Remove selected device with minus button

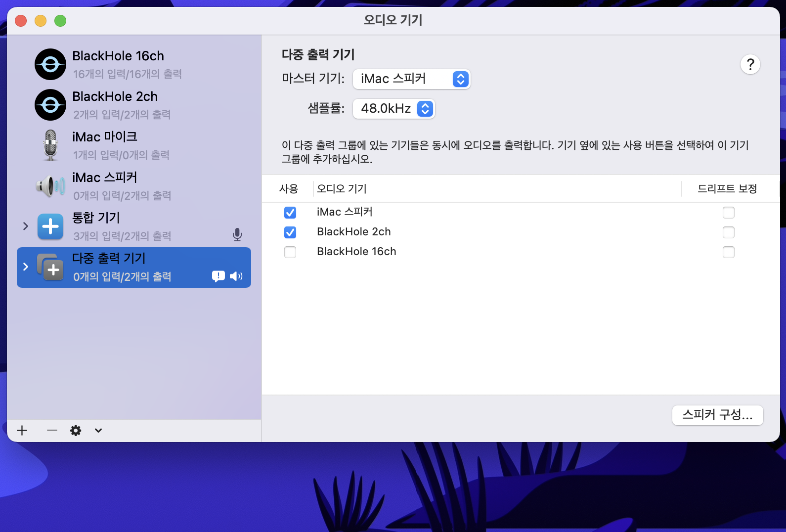click(52, 430)
